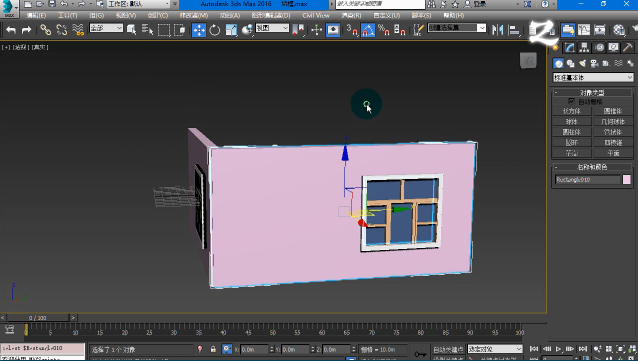Open the Select by Name list tool
The height and width of the screenshot is (361, 638).
coord(147,30)
